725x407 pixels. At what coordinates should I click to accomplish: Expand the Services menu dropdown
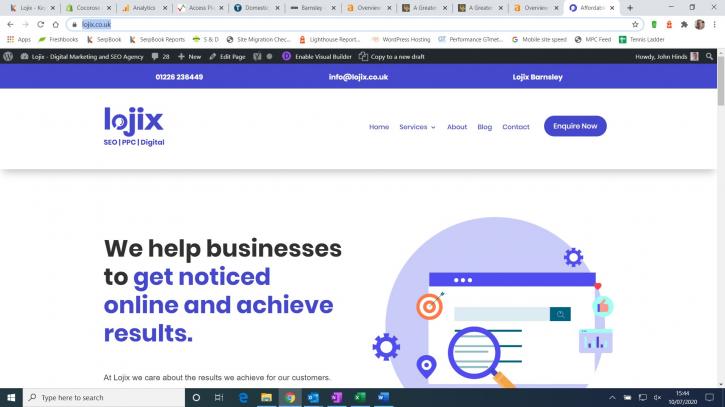tap(417, 127)
